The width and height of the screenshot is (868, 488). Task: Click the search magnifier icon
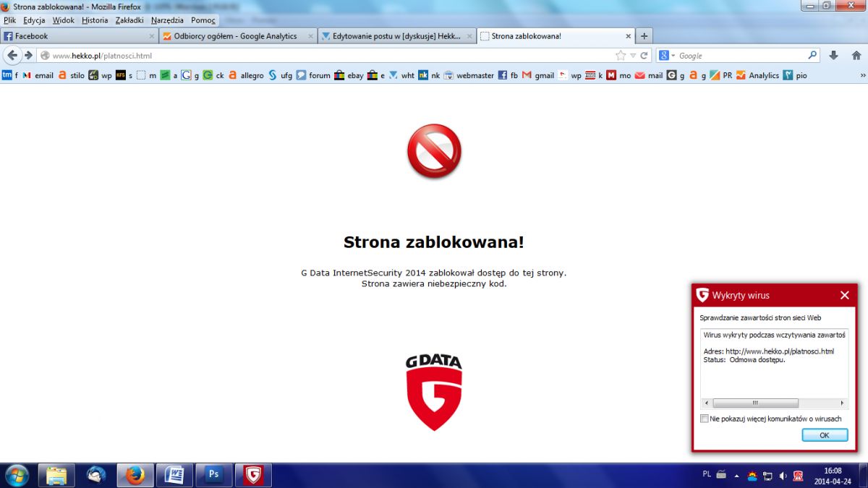(813, 56)
